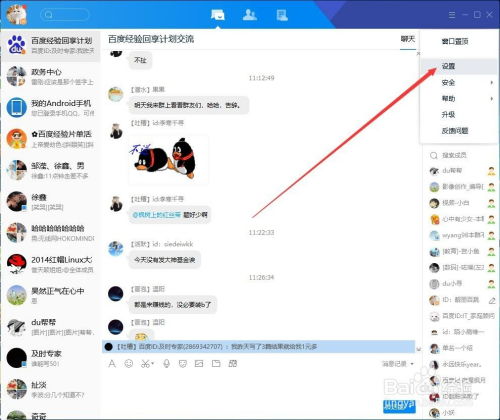
Task: Open the 聊天 tab
Action: (408, 39)
